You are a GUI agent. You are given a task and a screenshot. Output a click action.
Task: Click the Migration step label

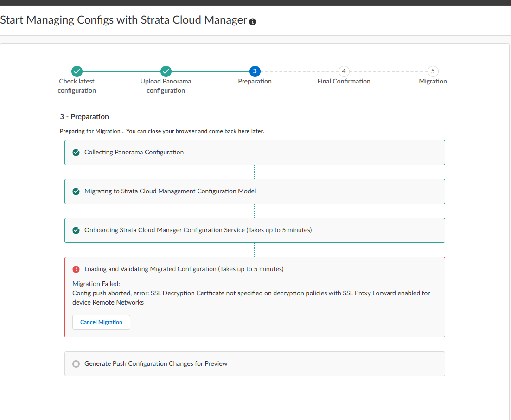click(x=433, y=81)
